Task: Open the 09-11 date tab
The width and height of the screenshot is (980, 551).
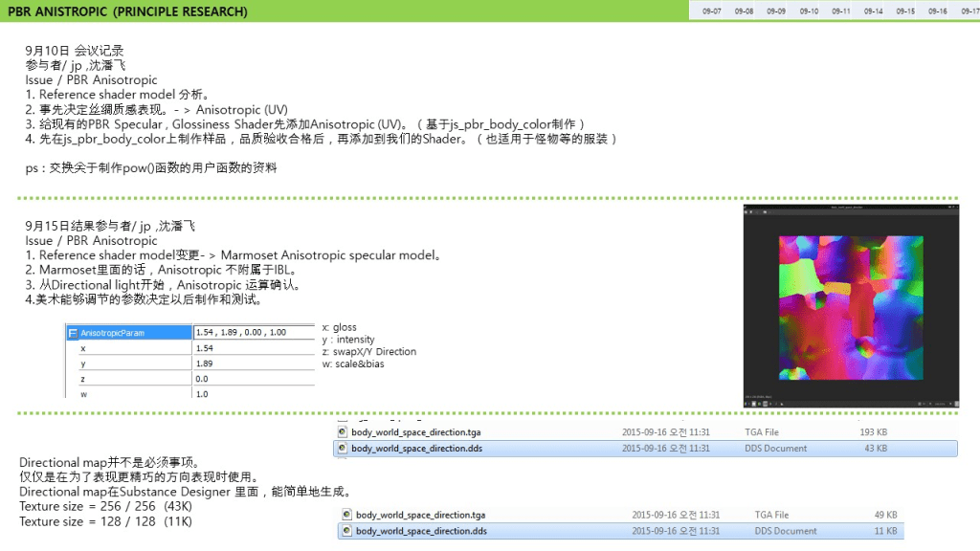Action: [841, 11]
